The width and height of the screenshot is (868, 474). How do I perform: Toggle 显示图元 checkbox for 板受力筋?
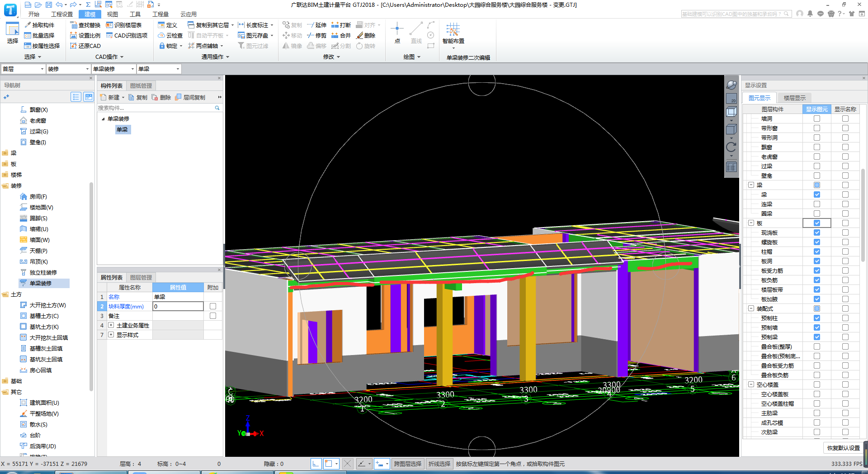coord(817,270)
